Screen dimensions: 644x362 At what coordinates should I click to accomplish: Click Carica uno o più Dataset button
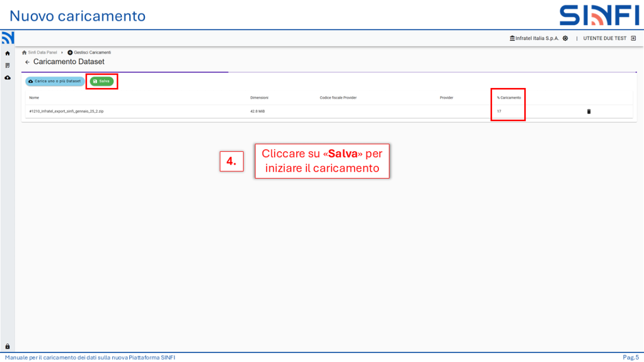point(55,81)
